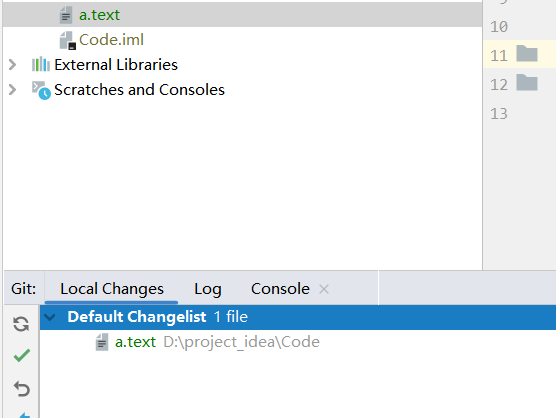Click the a.text file icon in project tree
This screenshot has width=556, height=418.
click(x=66, y=15)
